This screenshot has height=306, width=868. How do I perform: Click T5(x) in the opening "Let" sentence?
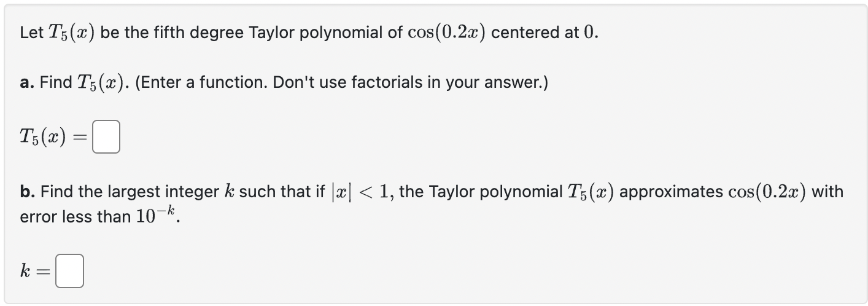coord(71,33)
